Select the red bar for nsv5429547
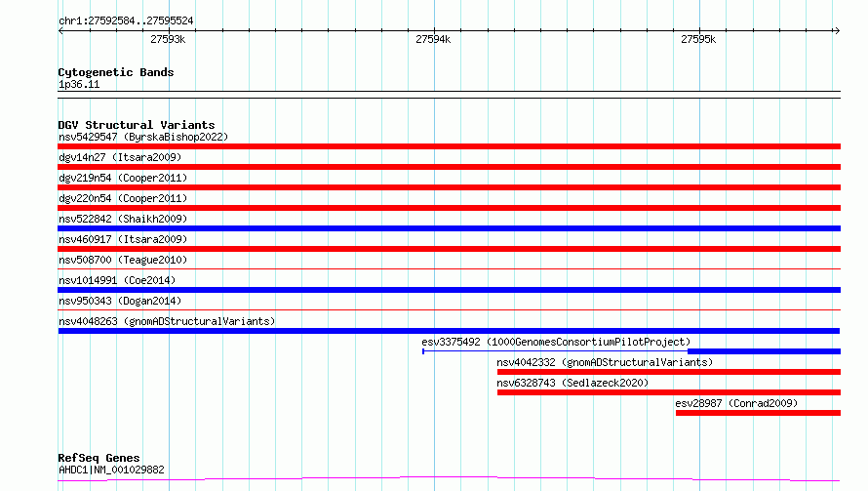 tap(449, 146)
